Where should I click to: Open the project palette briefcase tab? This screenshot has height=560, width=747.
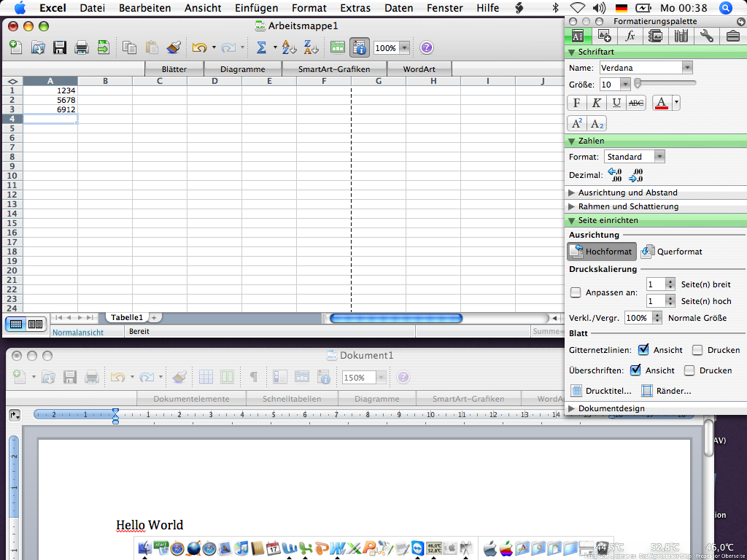(732, 36)
